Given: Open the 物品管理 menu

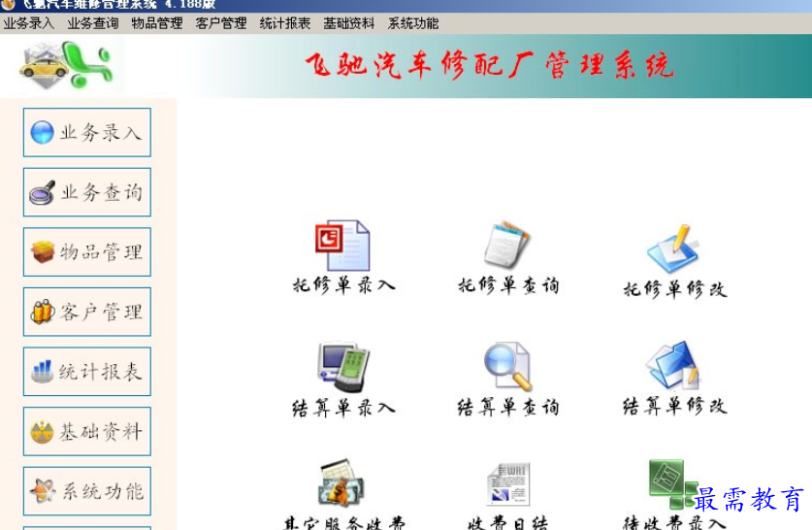Looking at the screenshot, I should point(157,23).
